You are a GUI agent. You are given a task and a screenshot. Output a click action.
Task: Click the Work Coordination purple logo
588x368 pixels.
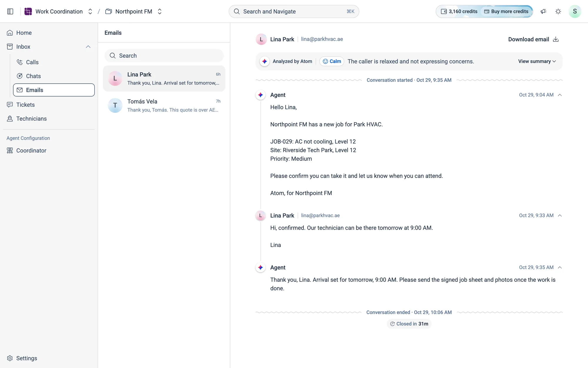tap(28, 11)
